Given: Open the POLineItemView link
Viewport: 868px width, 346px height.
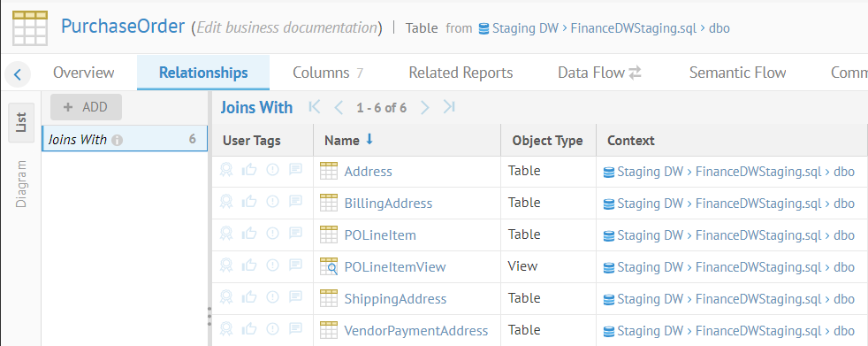Looking at the screenshot, I should [x=395, y=266].
